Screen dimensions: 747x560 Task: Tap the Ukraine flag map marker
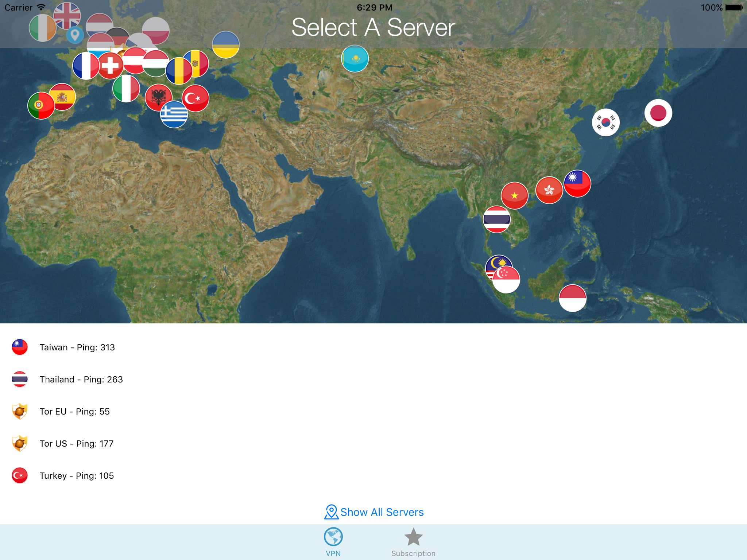[226, 45]
